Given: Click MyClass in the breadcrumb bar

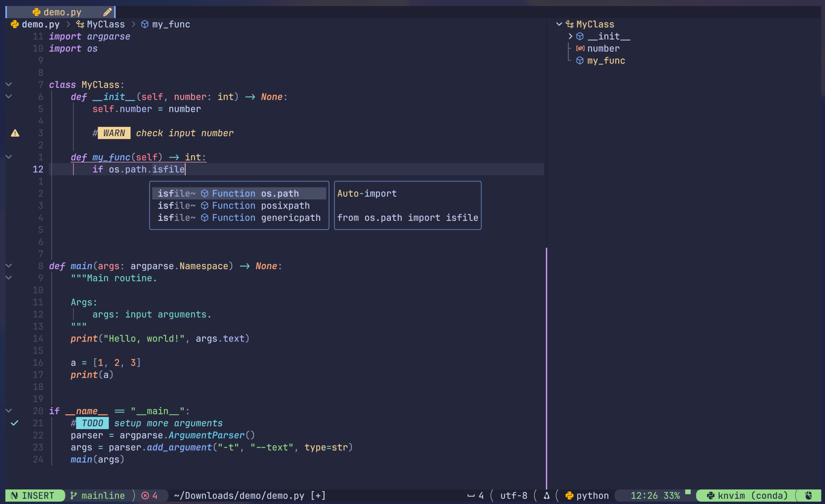Looking at the screenshot, I should point(106,24).
